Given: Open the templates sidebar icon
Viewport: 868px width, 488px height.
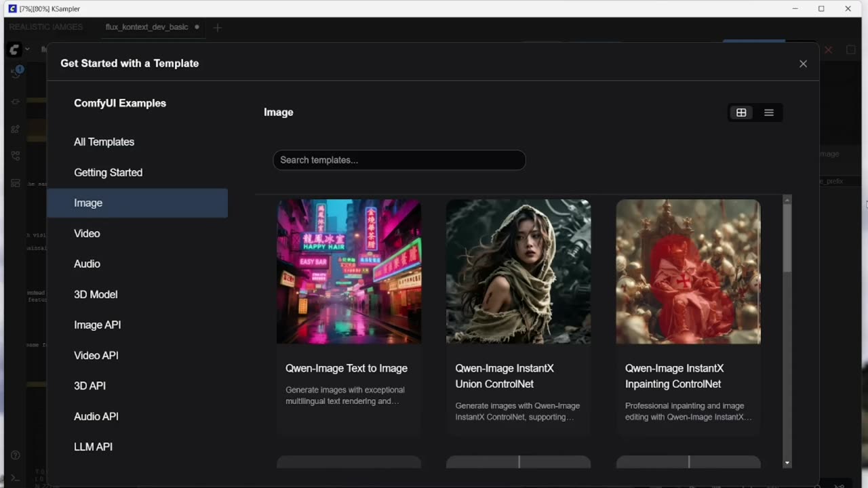Looking at the screenshot, I should tap(16, 183).
